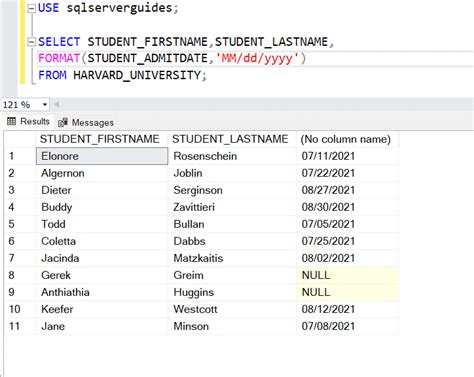Select the Bullan cell
474x377 pixels.
tap(232, 224)
